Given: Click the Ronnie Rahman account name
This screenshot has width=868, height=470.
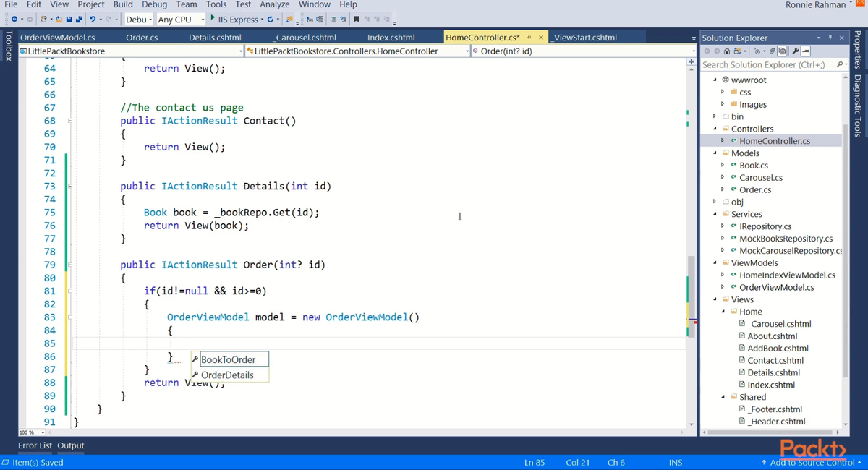Looking at the screenshot, I should tap(815, 5).
